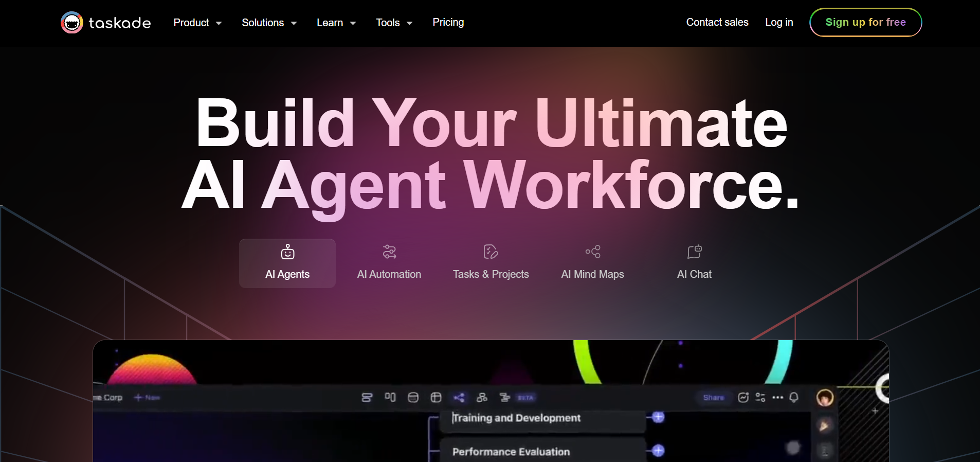This screenshot has width=980, height=462.
Task: Open the three-dots more options menu
Action: [x=777, y=398]
